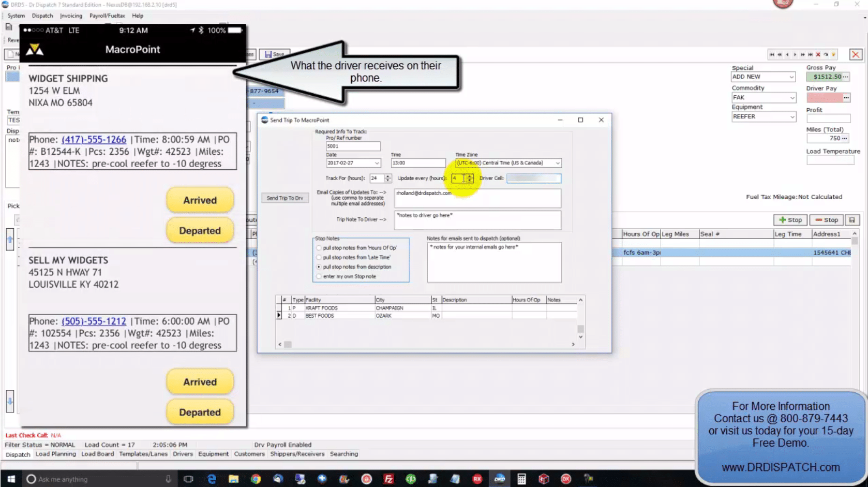Select the BEST FOODS stop row
Image resolution: width=868 pixels, height=487 pixels.
(x=427, y=316)
